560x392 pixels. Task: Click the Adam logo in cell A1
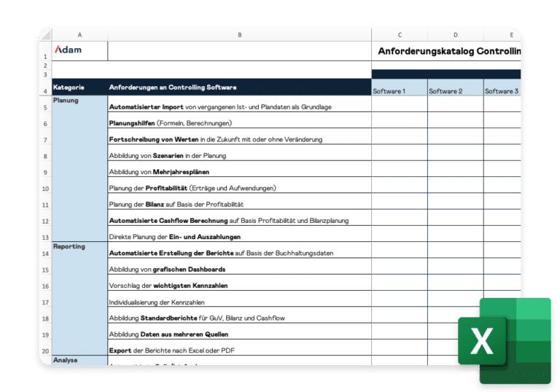coord(68,50)
